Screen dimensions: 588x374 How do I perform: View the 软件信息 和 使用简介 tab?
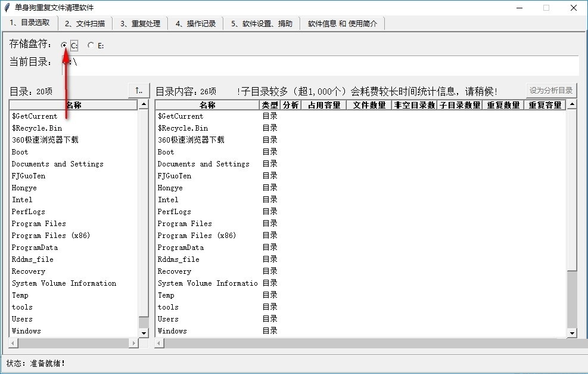[343, 23]
